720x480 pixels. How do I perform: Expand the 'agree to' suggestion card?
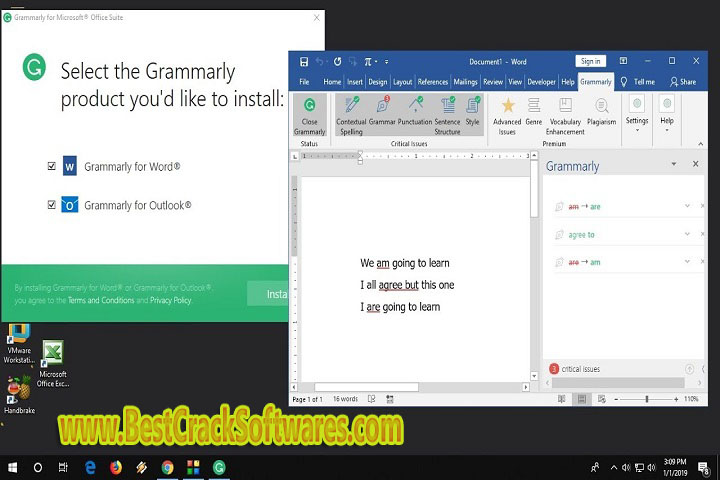(687, 234)
